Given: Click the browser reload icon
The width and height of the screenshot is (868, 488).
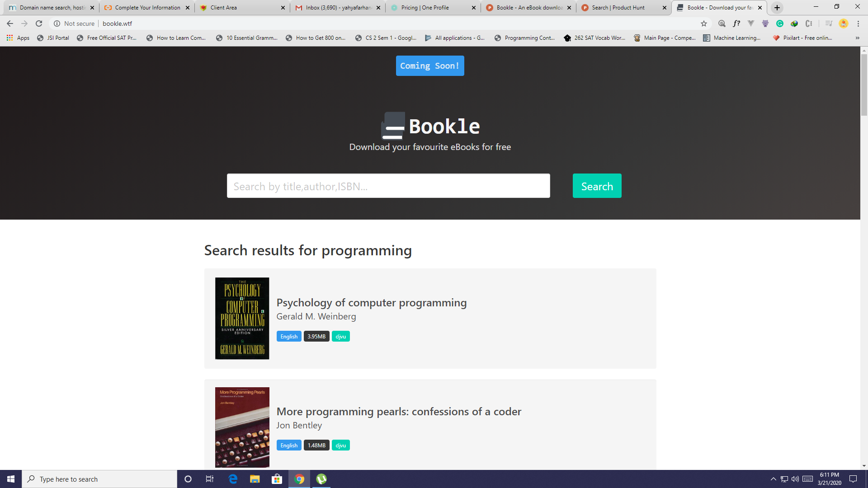Looking at the screenshot, I should coord(39,23).
